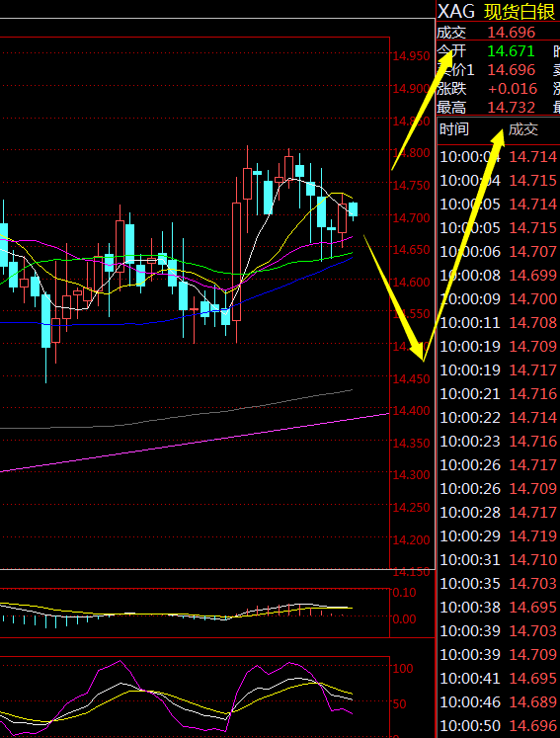Select tick row 10:00:35 at 14.703
Screen dimensions: 560x738
(499, 584)
